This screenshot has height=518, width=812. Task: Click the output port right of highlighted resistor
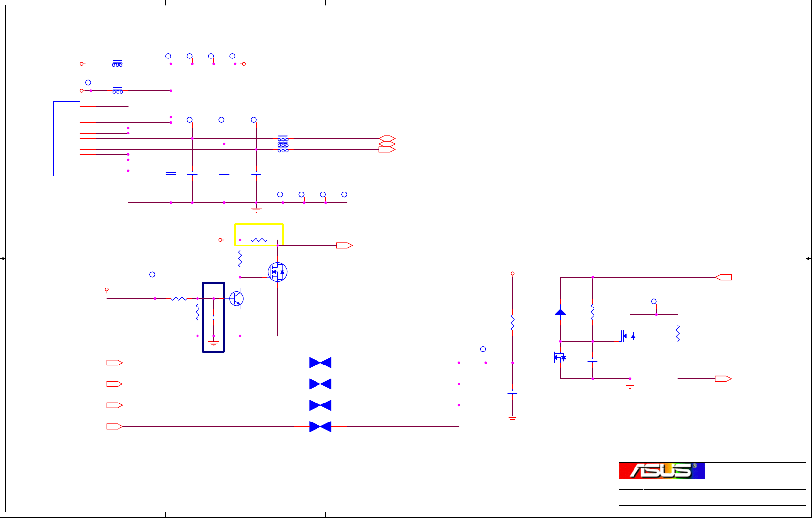(344, 246)
